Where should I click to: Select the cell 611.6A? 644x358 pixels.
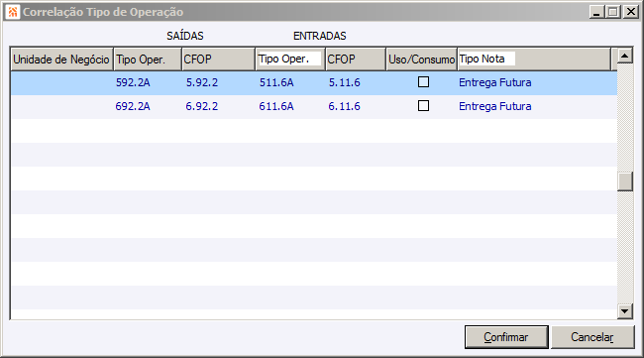coord(276,106)
